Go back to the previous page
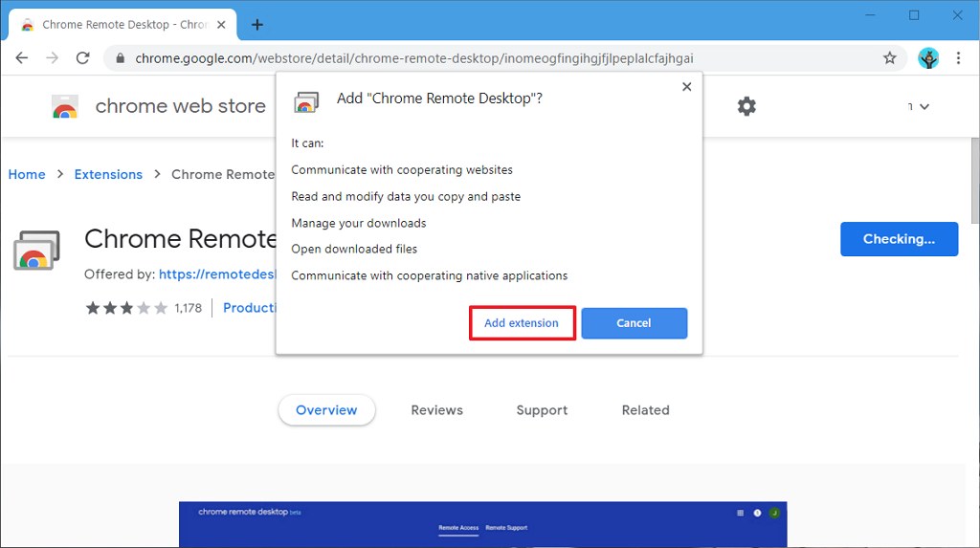This screenshot has height=548, width=980. (x=22, y=58)
